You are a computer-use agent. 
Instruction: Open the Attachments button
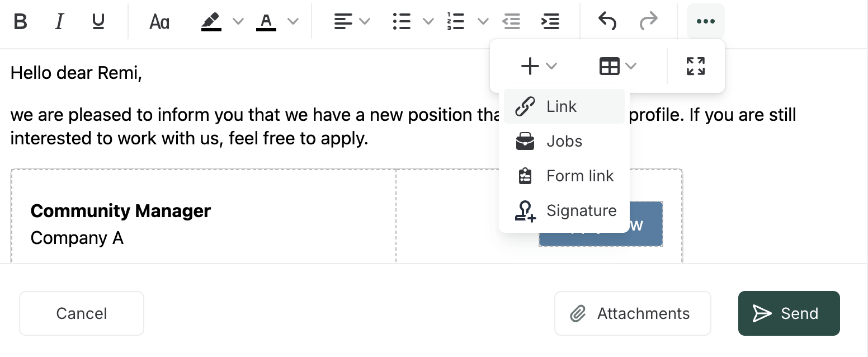633,313
